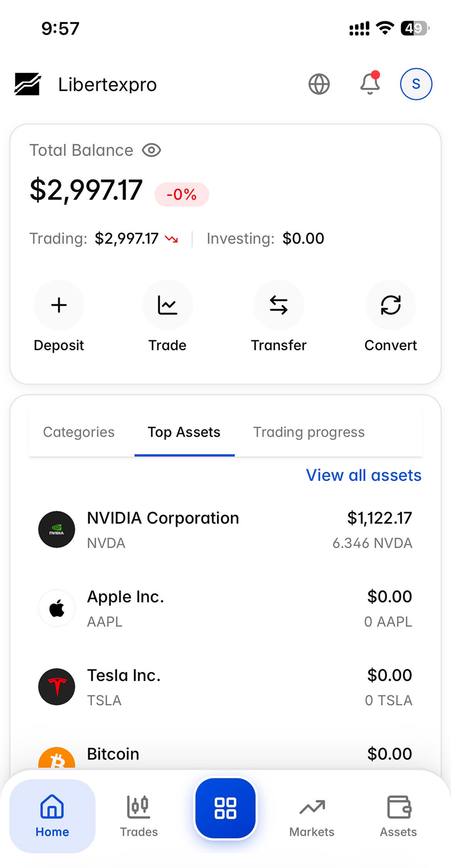Tap the Tesla logo thumbnail
The width and height of the screenshot is (451, 868).
(57, 687)
